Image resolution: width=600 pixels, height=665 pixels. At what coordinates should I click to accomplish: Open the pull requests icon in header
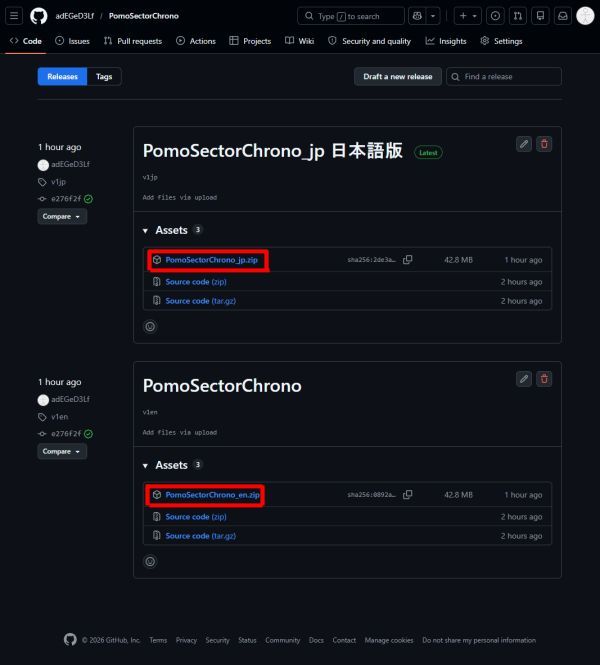coord(517,16)
